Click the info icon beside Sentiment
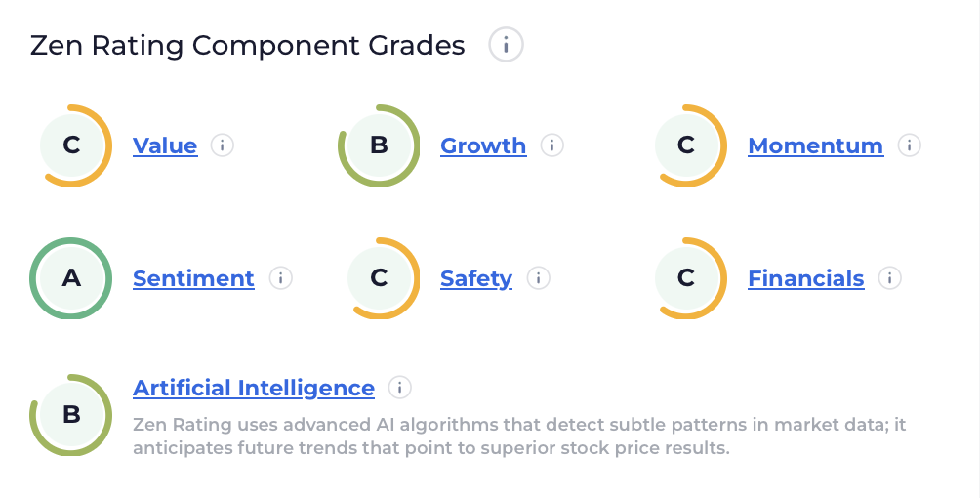 tap(280, 277)
